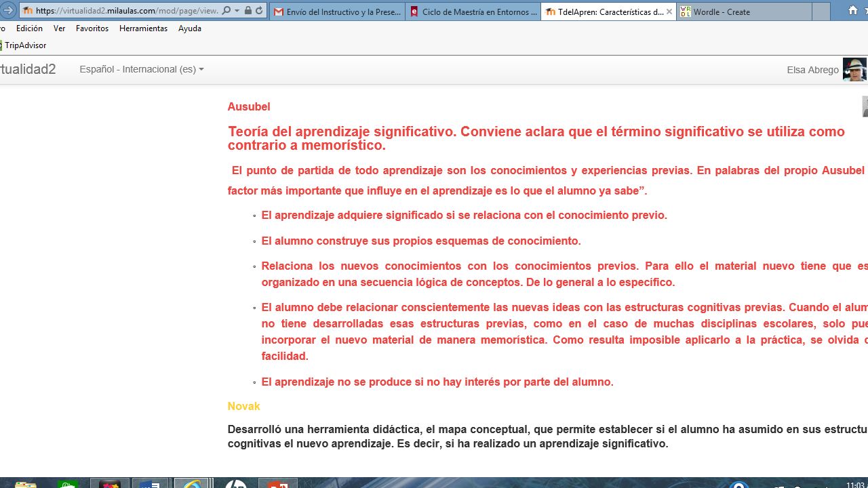This screenshot has width=868, height=488.
Task: Click the Ausubel heading text
Action: [x=249, y=106]
